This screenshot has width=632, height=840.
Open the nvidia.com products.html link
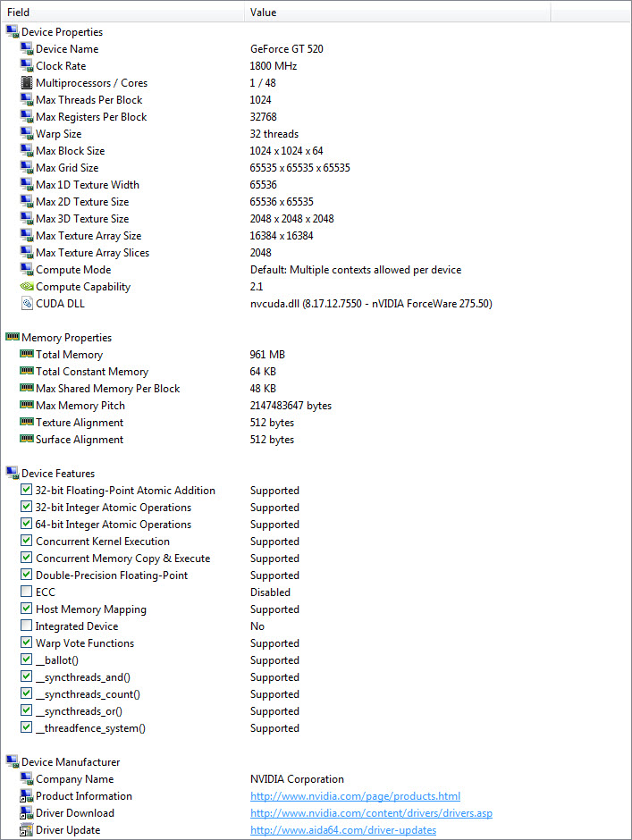tap(356, 796)
